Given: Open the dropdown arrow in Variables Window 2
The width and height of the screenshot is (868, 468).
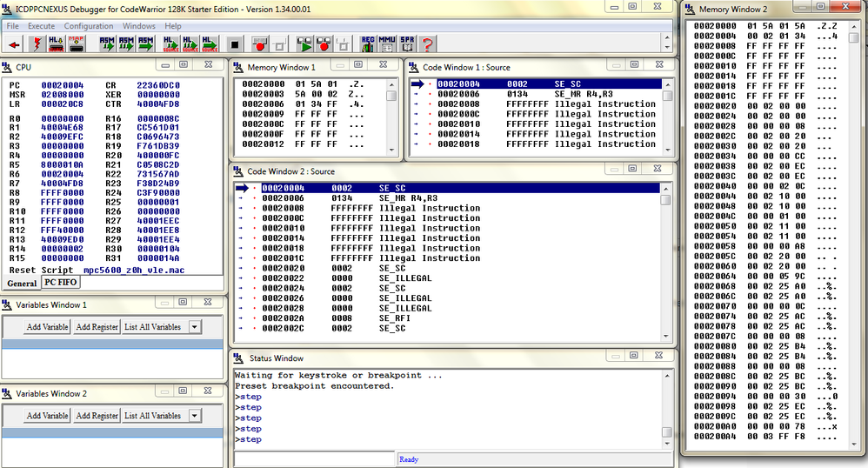Looking at the screenshot, I should click(194, 416).
